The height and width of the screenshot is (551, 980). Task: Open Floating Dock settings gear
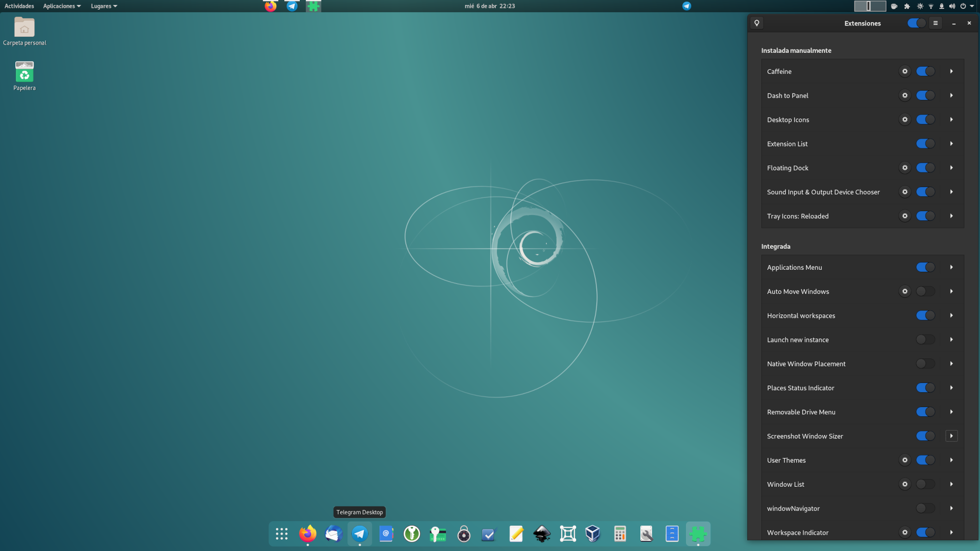tap(905, 168)
